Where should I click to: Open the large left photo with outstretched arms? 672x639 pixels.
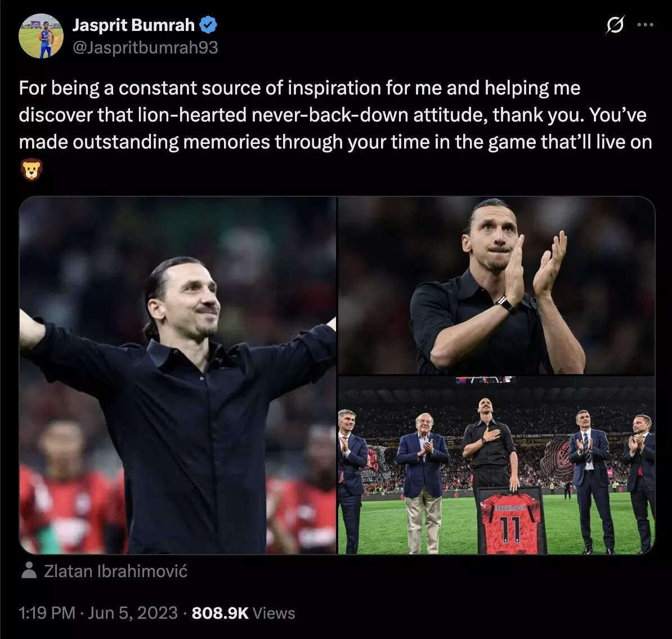point(177,375)
